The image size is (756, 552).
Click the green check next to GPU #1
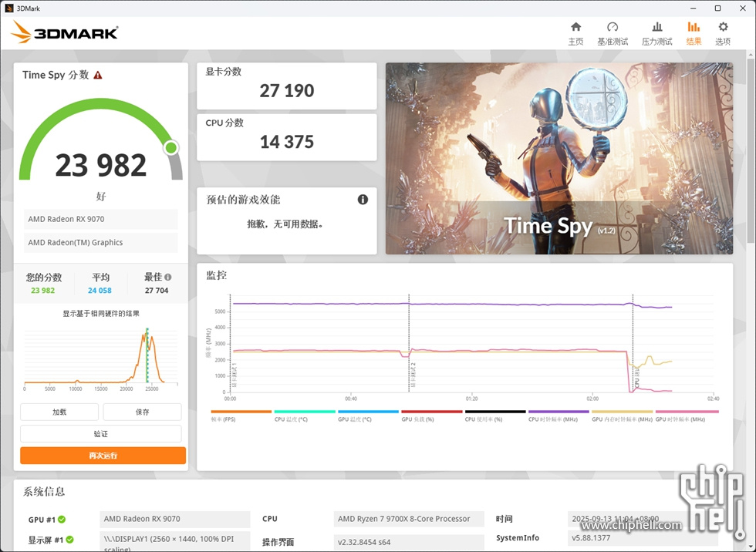tap(62, 520)
